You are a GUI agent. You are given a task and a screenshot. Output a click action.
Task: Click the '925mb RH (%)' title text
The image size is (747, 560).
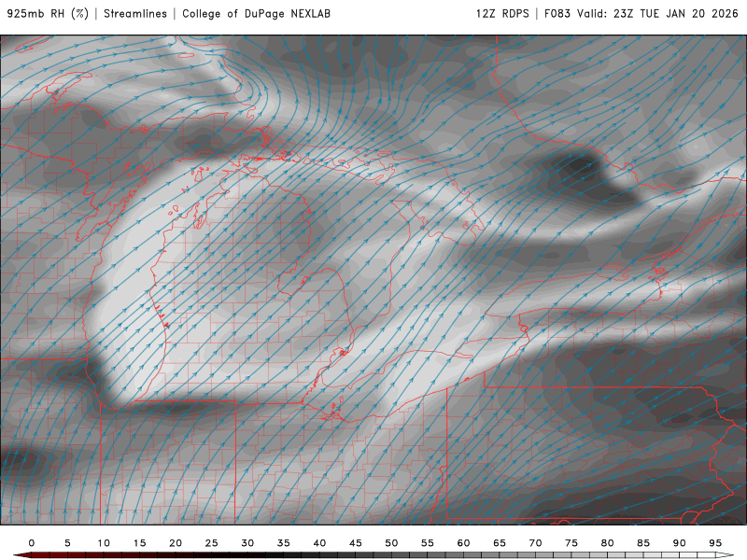[49, 14]
